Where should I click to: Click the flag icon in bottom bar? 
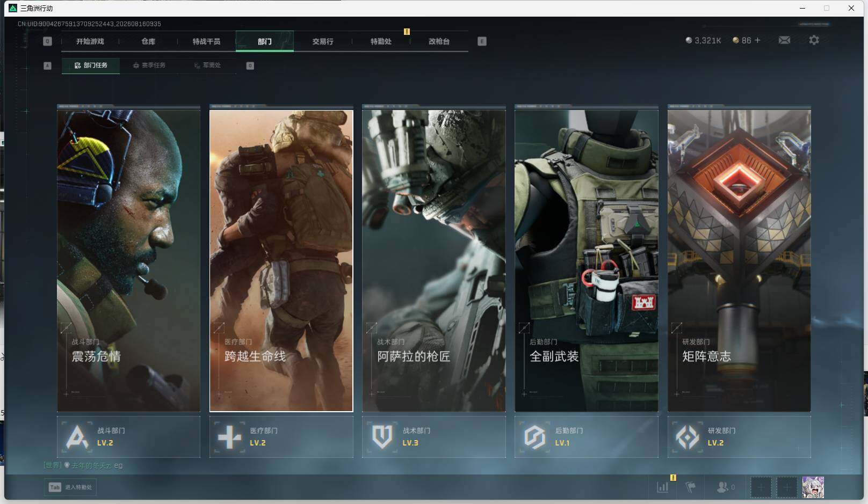tap(691, 487)
